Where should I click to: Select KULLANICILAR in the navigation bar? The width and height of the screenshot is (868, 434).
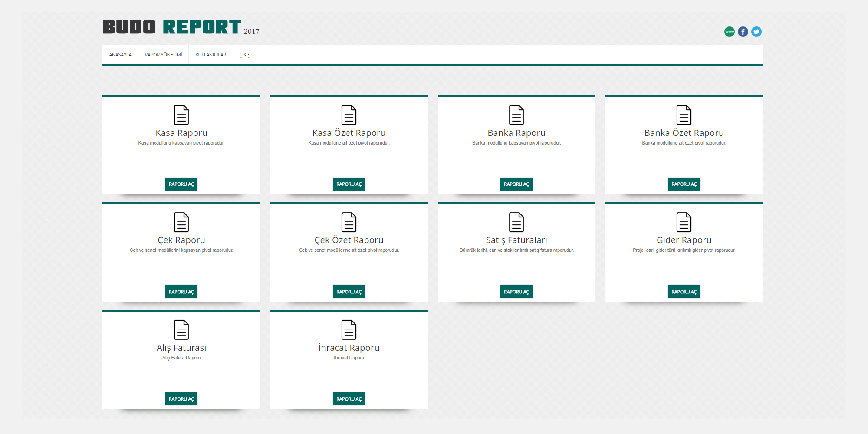point(210,55)
